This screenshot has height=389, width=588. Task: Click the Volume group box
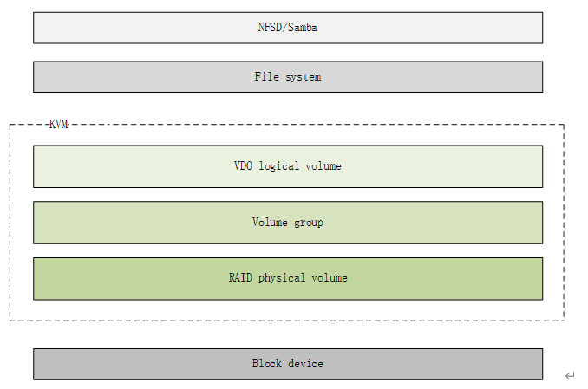pos(288,223)
